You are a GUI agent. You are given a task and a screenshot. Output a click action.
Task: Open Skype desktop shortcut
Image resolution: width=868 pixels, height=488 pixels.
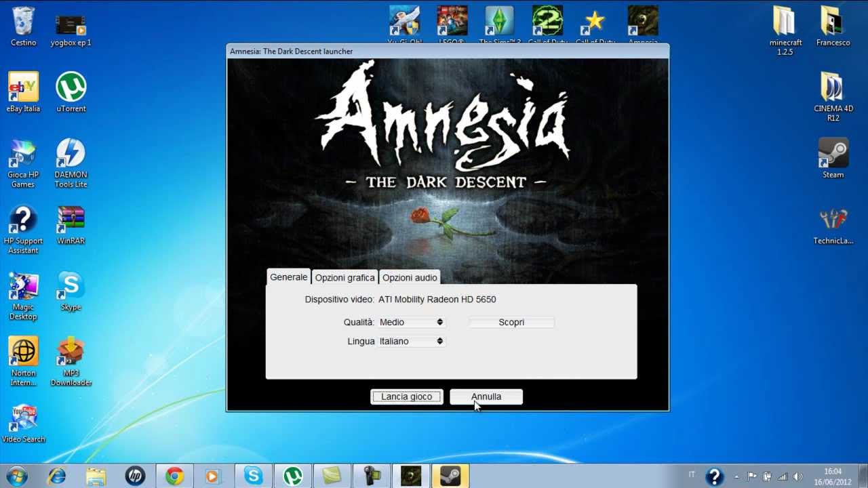(71, 291)
